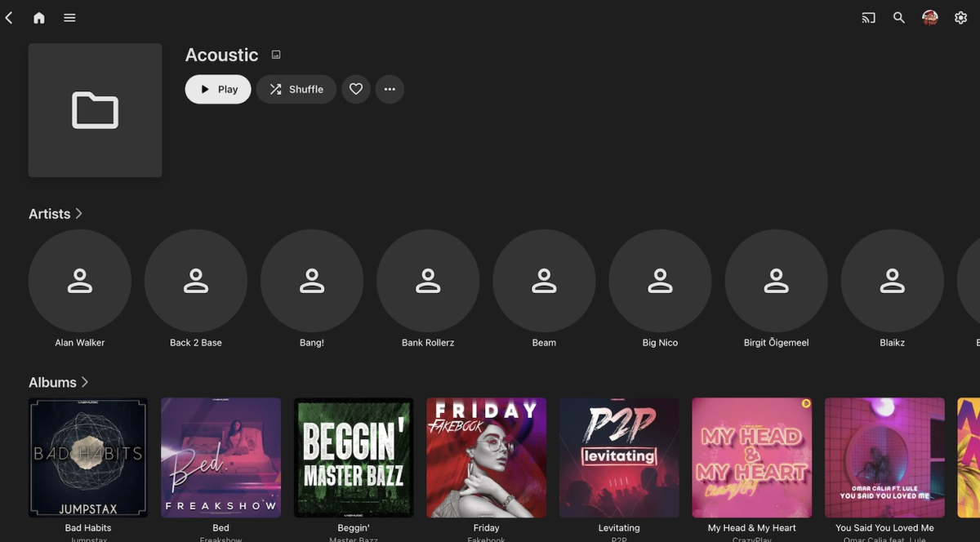This screenshot has width=980, height=542.
Task: Click the Alan Walker name label
Action: (80, 343)
